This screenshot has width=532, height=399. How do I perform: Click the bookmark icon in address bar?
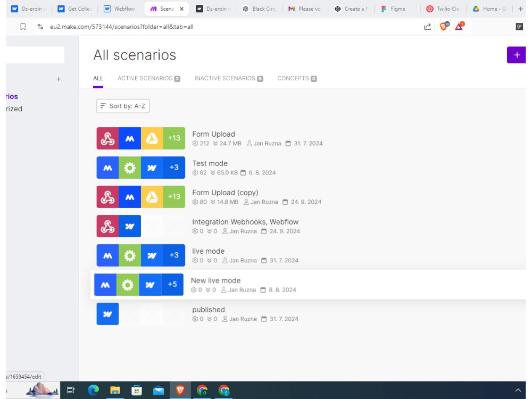pyautogui.click(x=23, y=27)
